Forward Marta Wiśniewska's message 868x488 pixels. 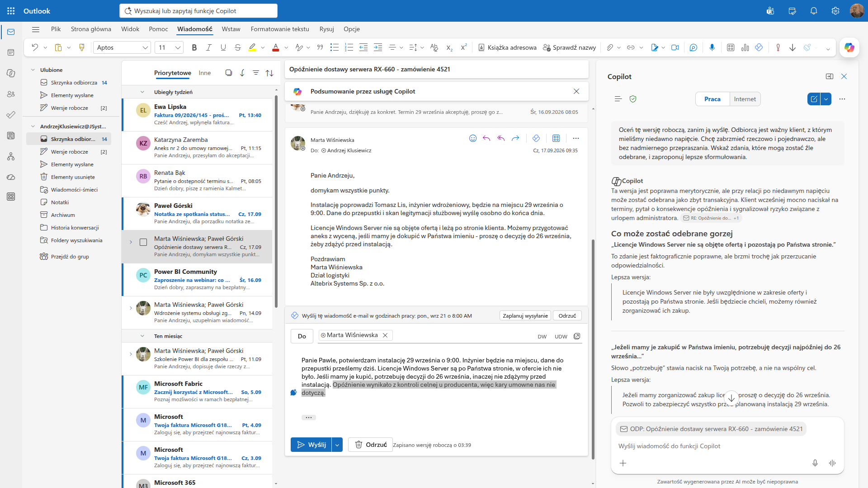[515, 138]
